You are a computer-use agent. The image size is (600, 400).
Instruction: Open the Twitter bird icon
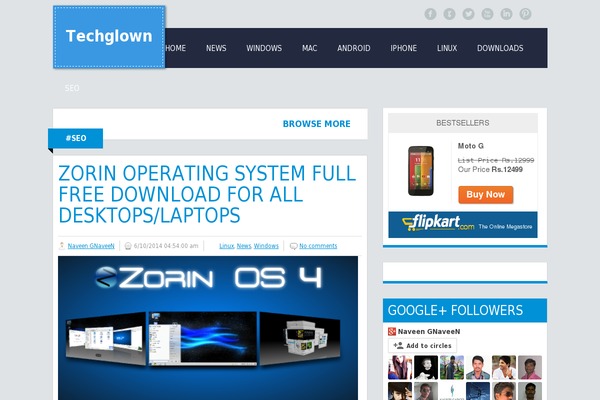(x=468, y=14)
